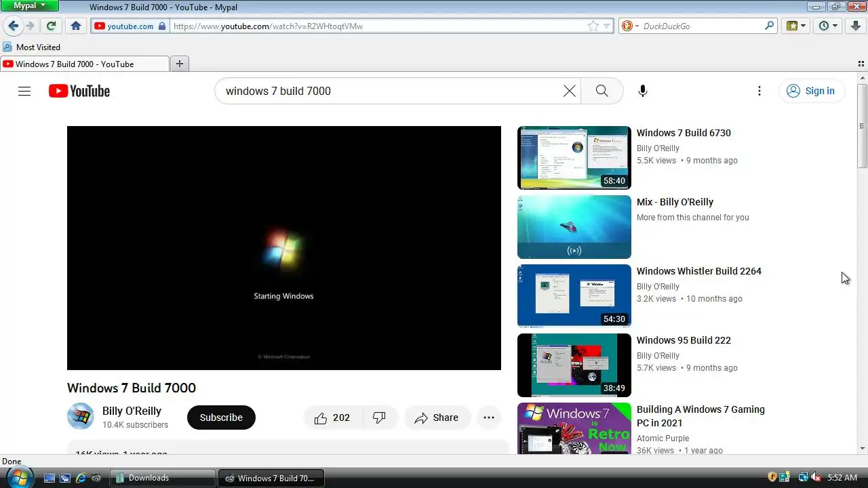Open YouTube settings three-dot menu
The height and width of the screenshot is (488, 868).
click(759, 91)
